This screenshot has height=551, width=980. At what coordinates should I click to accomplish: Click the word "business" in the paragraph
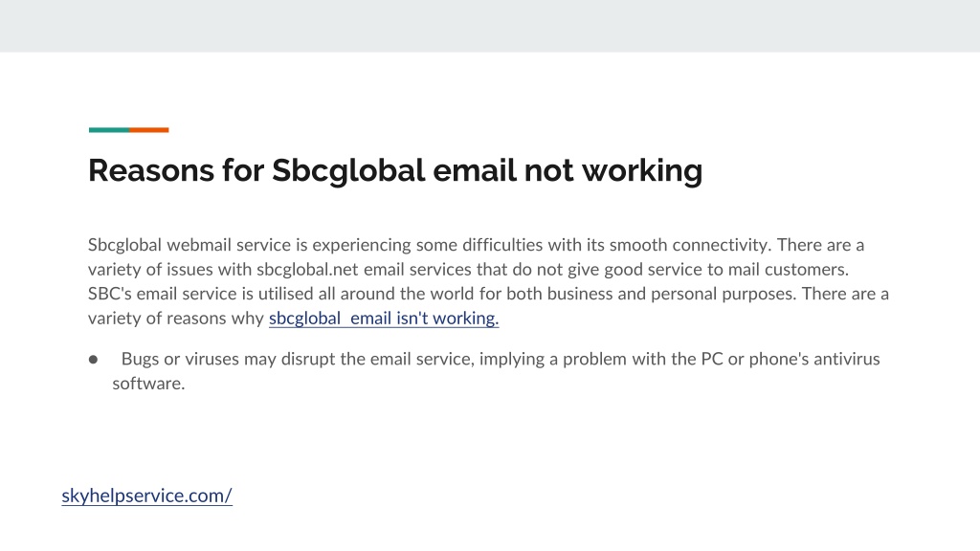(584, 294)
